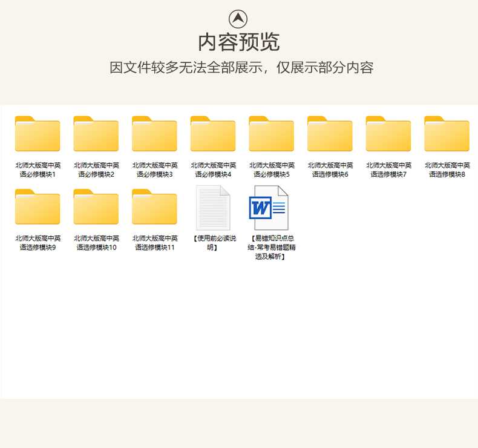Click the label 北师大版高中英语必修模块4
This screenshot has width=478, height=448.
(x=214, y=170)
